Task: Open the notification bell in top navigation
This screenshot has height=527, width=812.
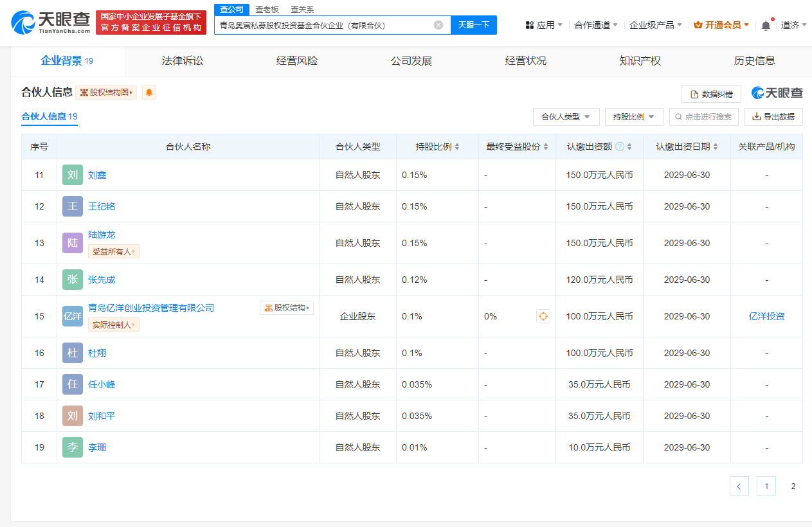Action: click(x=765, y=24)
